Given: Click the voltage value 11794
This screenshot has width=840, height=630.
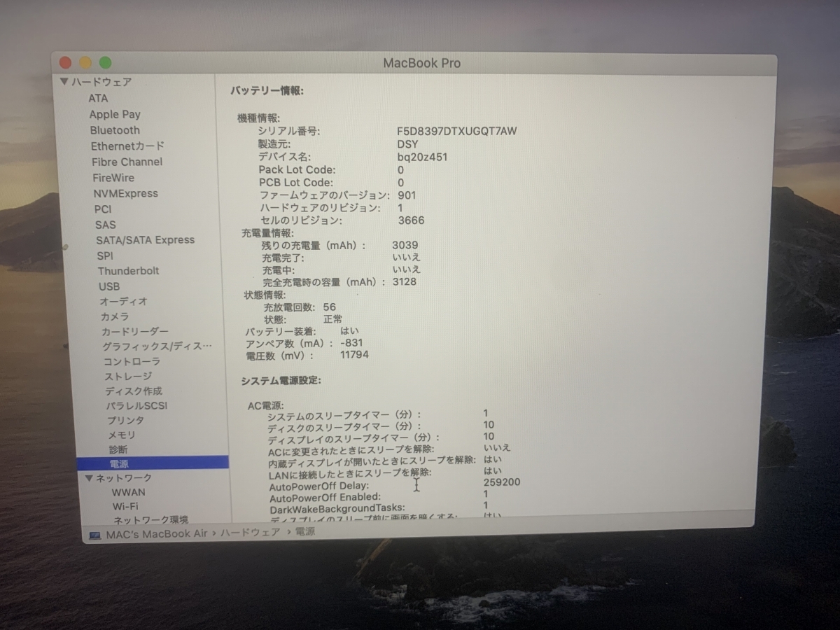Looking at the screenshot, I should coord(354,355).
